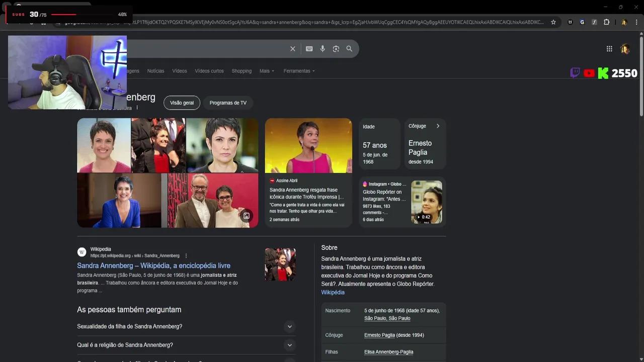The image size is (644, 362).
Task: Click the streamer webcam overlay
Action: point(67,72)
